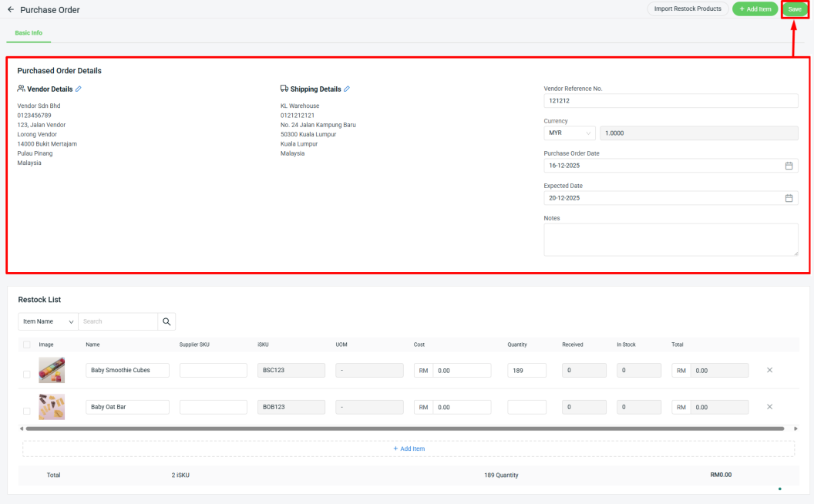This screenshot has width=814, height=504.
Task: Open calendar for Purchase Order Date
Action: [789, 166]
